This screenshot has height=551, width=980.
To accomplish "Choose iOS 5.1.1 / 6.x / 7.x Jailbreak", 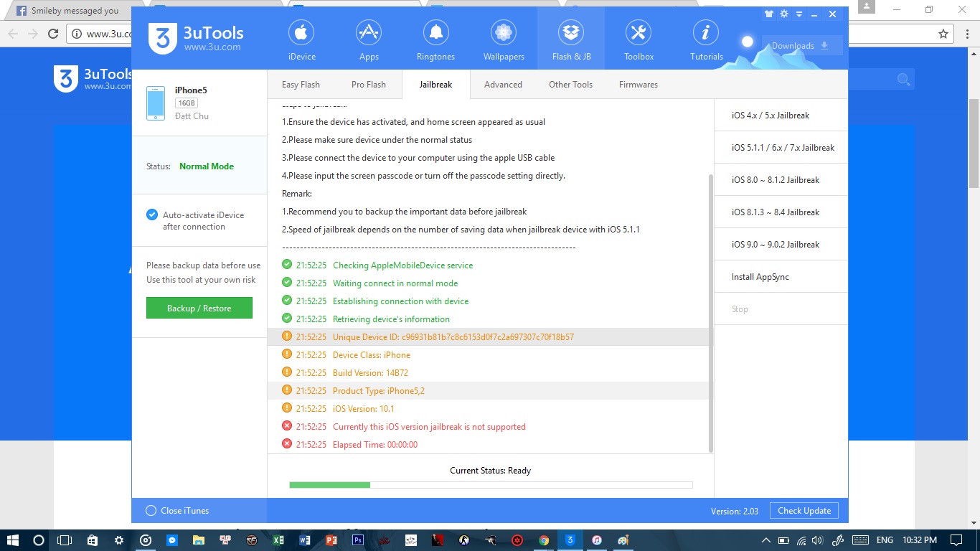I will (x=781, y=148).
